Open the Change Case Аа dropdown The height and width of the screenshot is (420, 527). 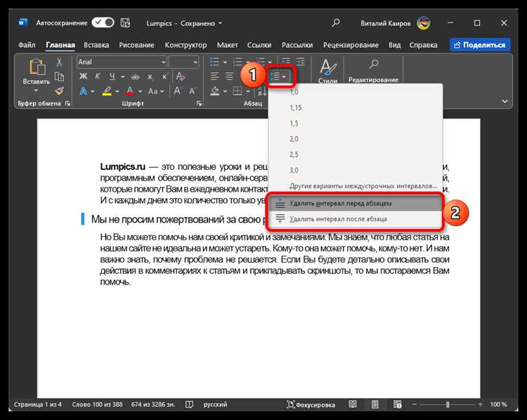click(x=156, y=91)
